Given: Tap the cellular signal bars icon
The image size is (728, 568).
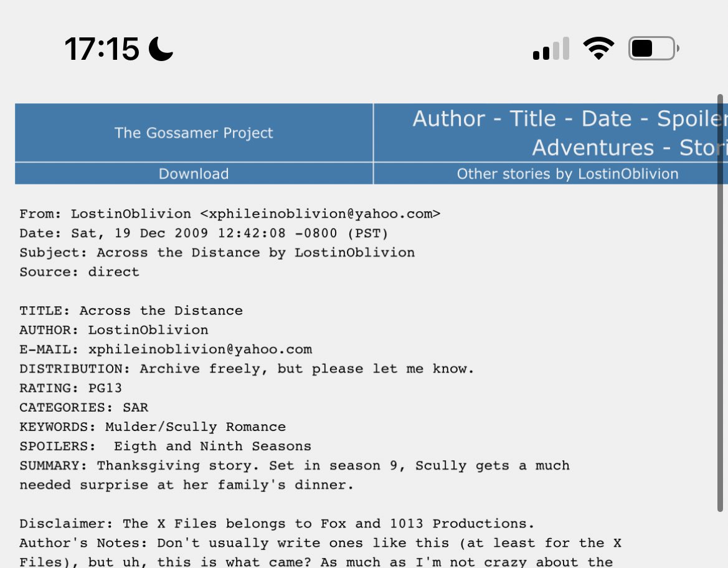Looking at the screenshot, I should (551, 49).
